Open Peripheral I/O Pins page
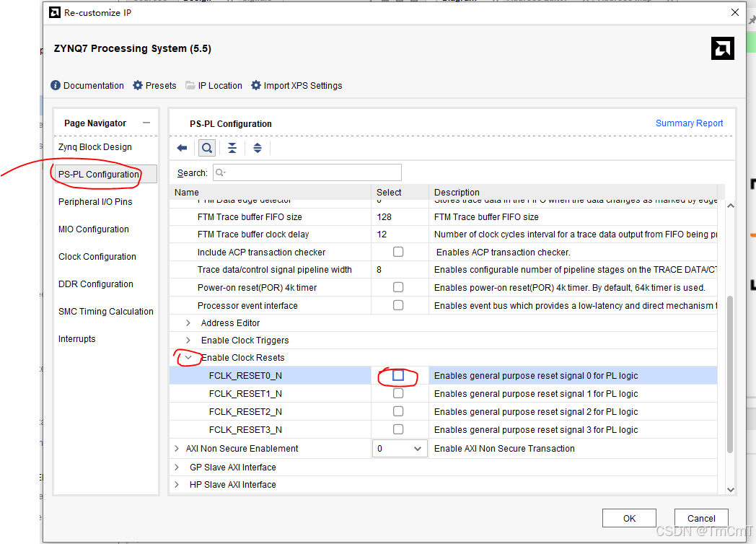This screenshot has width=756, height=544. pos(95,201)
